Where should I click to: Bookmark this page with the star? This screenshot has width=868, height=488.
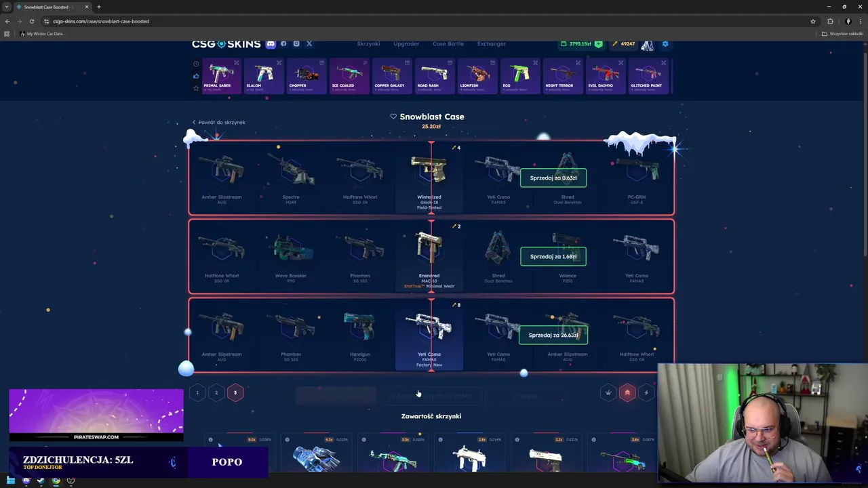click(812, 21)
